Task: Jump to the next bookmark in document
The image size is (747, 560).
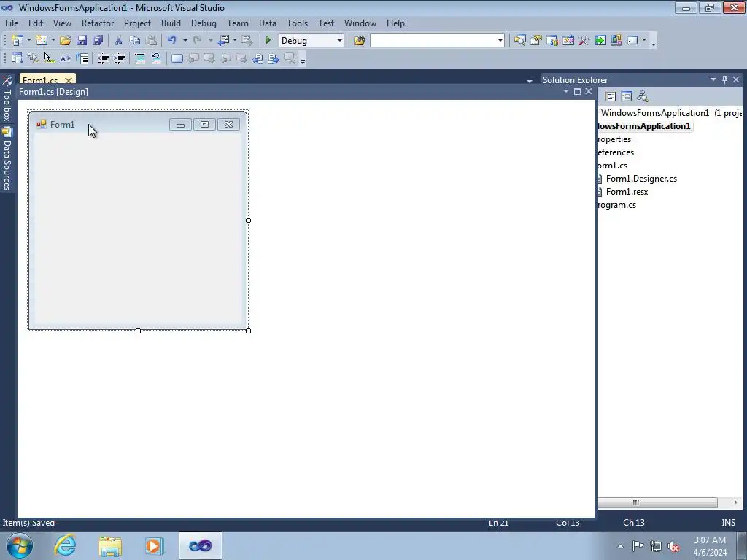Action: tap(274, 58)
